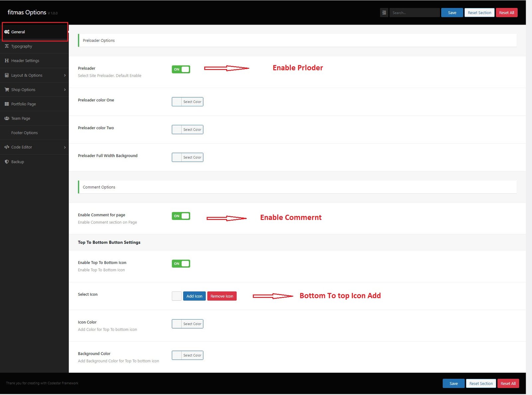
Task: Click the Typography icon in sidebar
Action: pos(7,46)
